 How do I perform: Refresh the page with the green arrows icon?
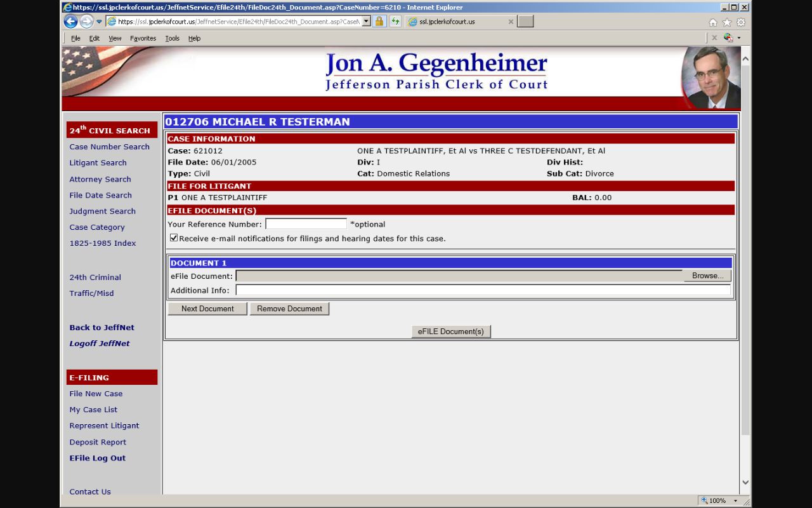point(395,22)
